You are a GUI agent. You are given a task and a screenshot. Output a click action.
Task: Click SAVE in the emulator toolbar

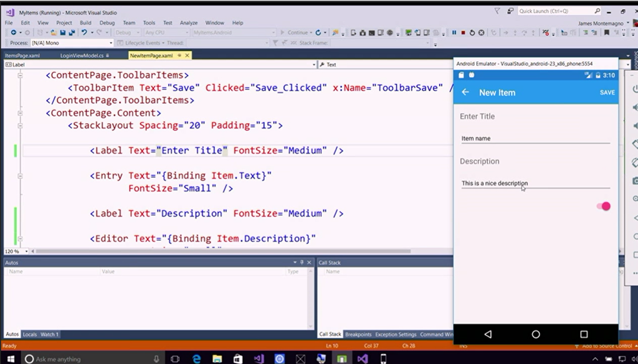coord(607,93)
